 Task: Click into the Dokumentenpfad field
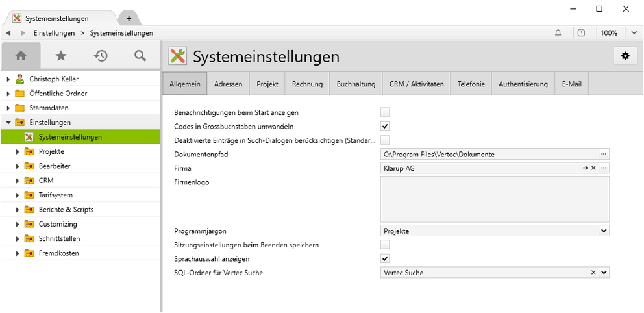point(489,154)
